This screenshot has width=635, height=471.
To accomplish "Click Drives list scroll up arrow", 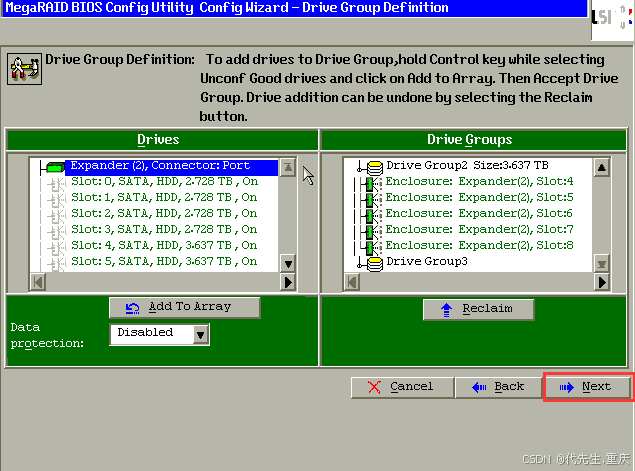I will tap(288, 167).
